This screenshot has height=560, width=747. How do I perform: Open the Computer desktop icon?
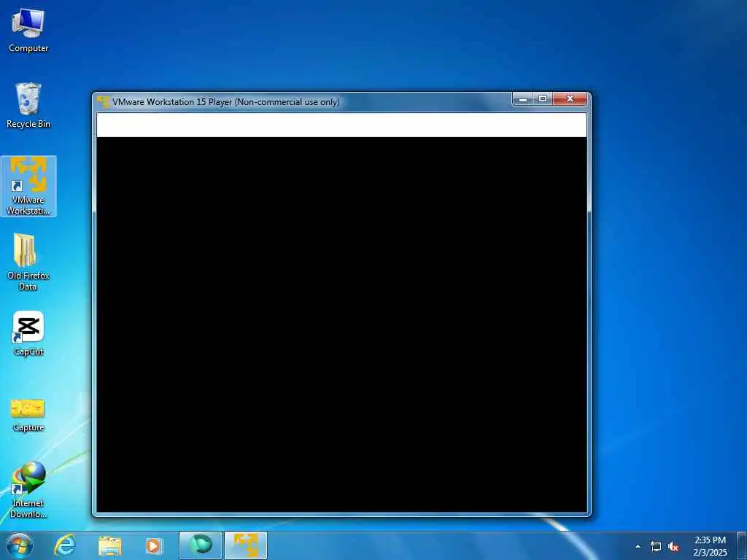click(x=28, y=29)
